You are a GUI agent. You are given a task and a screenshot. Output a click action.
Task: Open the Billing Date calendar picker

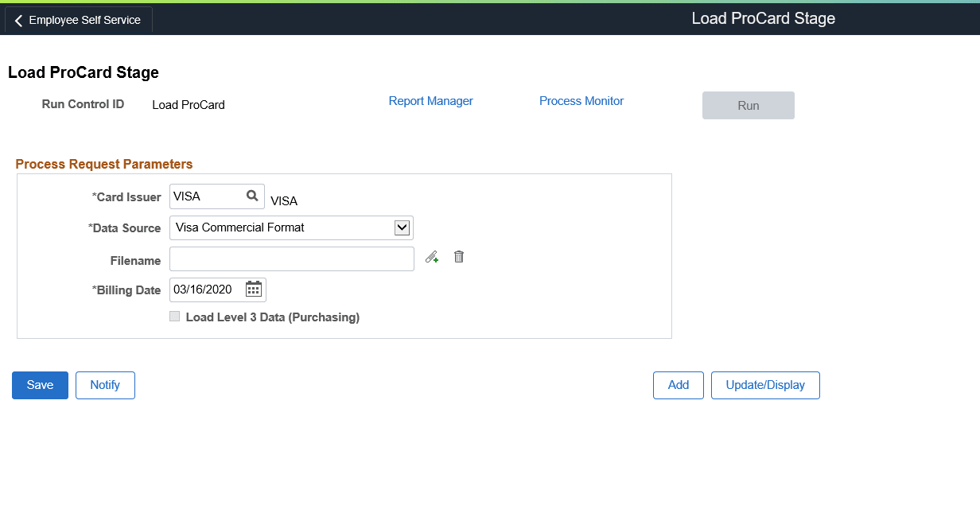click(x=253, y=289)
